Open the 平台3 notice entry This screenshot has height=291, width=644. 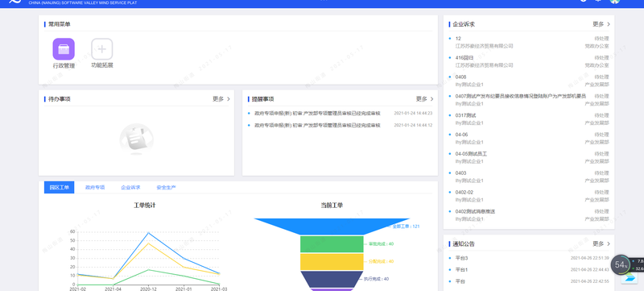coord(461,258)
